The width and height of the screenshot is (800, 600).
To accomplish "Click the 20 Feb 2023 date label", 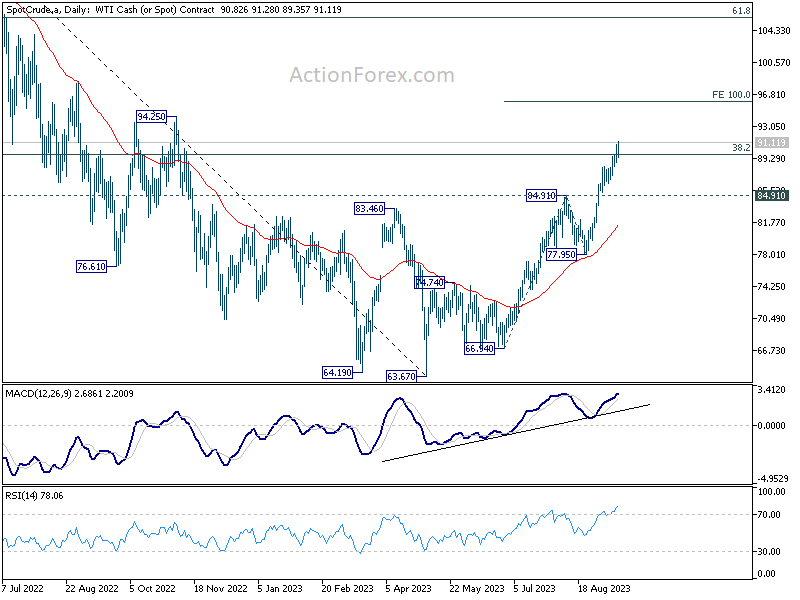I will point(347,588).
